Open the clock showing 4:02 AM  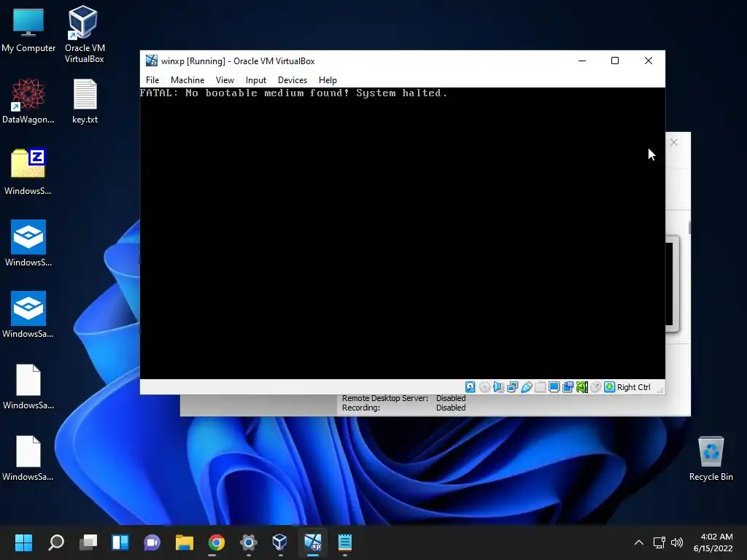(x=713, y=542)
